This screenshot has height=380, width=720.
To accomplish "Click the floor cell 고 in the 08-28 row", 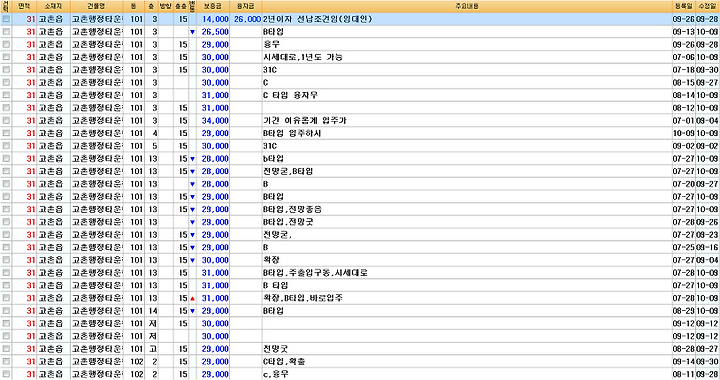I will point(153,349).
